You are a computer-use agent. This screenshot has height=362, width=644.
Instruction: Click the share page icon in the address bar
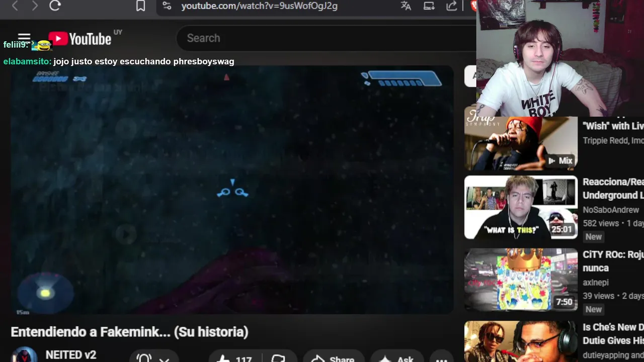(x=452, y=6)
